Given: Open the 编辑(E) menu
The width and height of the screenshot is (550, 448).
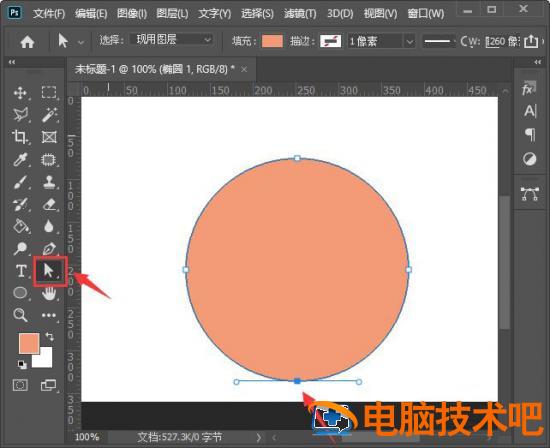Looking at the screenshot, I should (91, 14).
